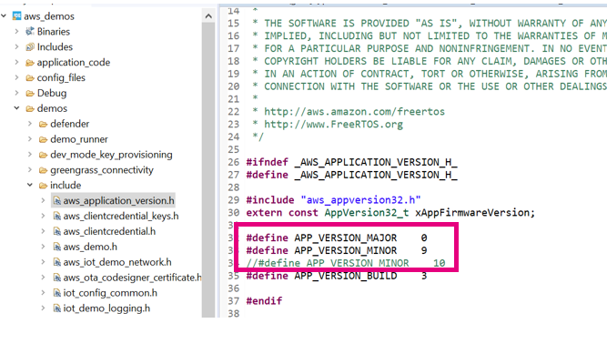Image resolution: width=607 pixels, height=364 pixels.
Task: Select aws_iot_demo_network.h file
Action: pos(117,262)
